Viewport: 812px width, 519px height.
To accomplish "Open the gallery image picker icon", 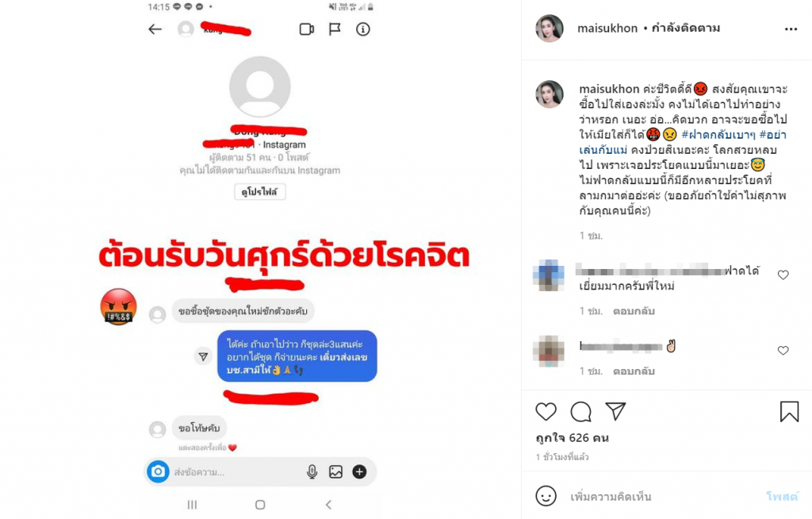I will 335,472.
